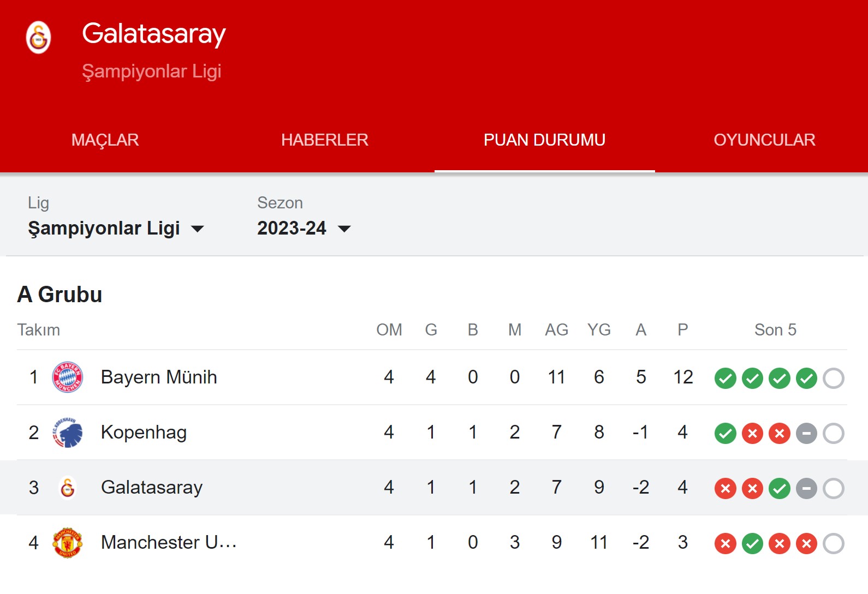Click Bayern Münih's first green win icon

tap(725, 378)
